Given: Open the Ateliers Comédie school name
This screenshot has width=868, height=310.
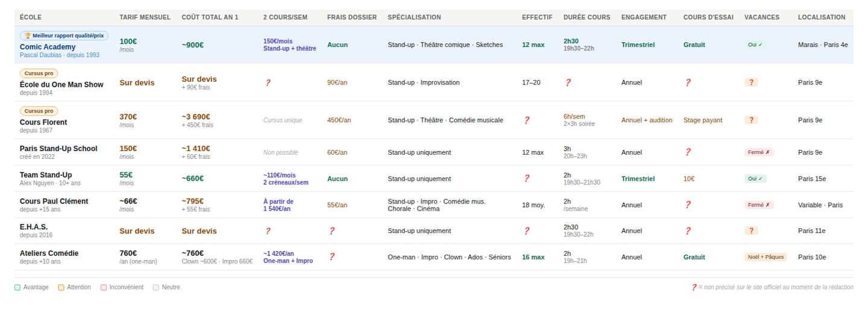Looking at the screenshot, I should coord(49,253).
